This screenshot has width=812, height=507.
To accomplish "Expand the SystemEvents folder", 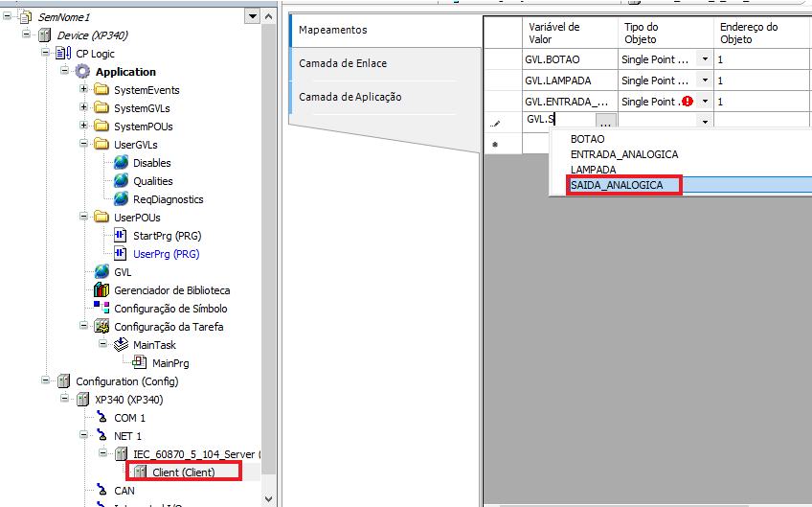I will pos(84,90).
